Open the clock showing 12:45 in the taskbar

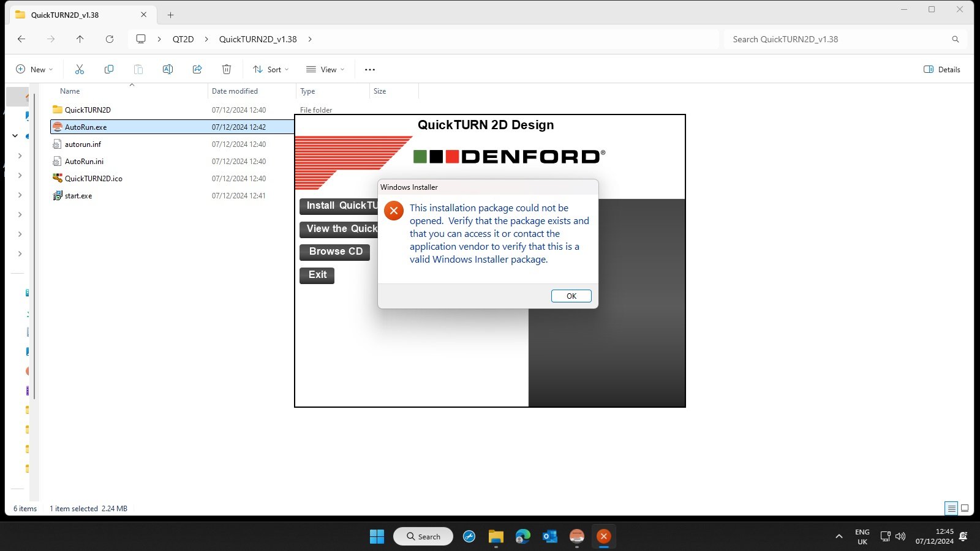pyautogui.click(x=935, y=536)
